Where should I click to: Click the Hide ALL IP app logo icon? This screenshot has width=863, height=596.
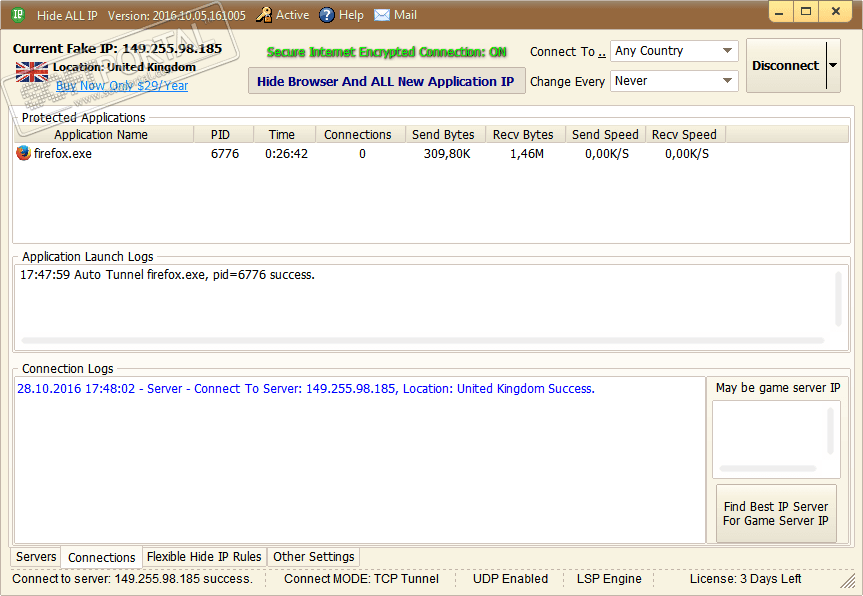coord(18,15)
